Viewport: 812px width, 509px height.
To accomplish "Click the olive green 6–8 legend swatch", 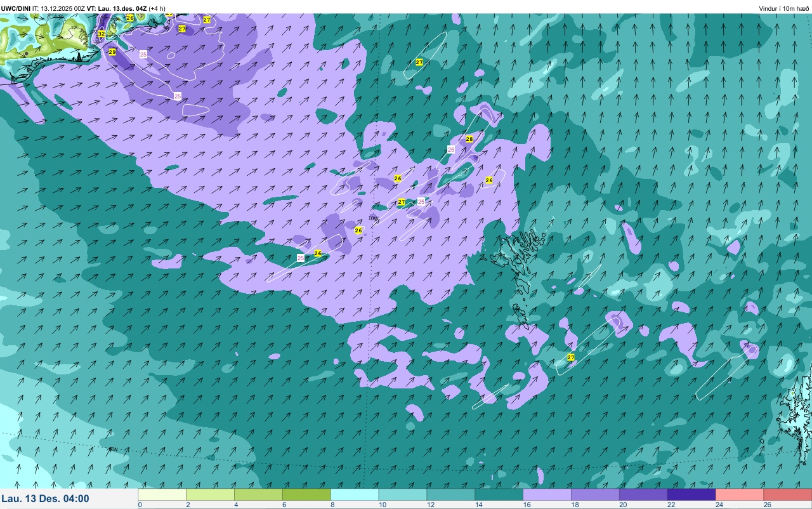I will [x=307, y=494].
